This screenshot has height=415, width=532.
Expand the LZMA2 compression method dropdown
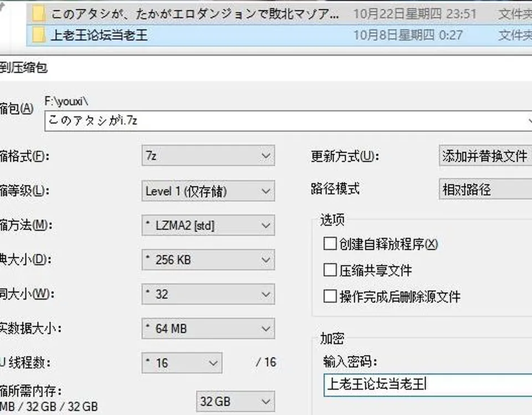(x=208, y=225)
